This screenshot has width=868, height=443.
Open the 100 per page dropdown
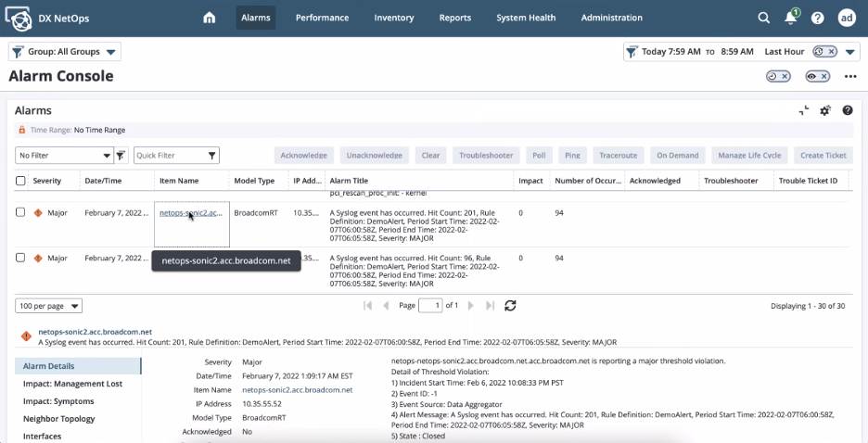(x=48, y=306)
